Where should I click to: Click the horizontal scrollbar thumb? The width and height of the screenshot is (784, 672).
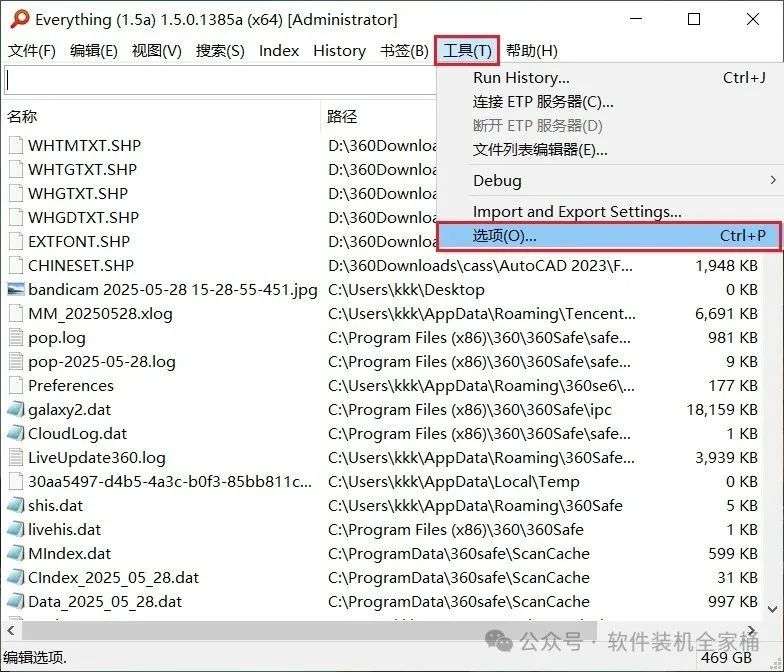coord(309,630)
